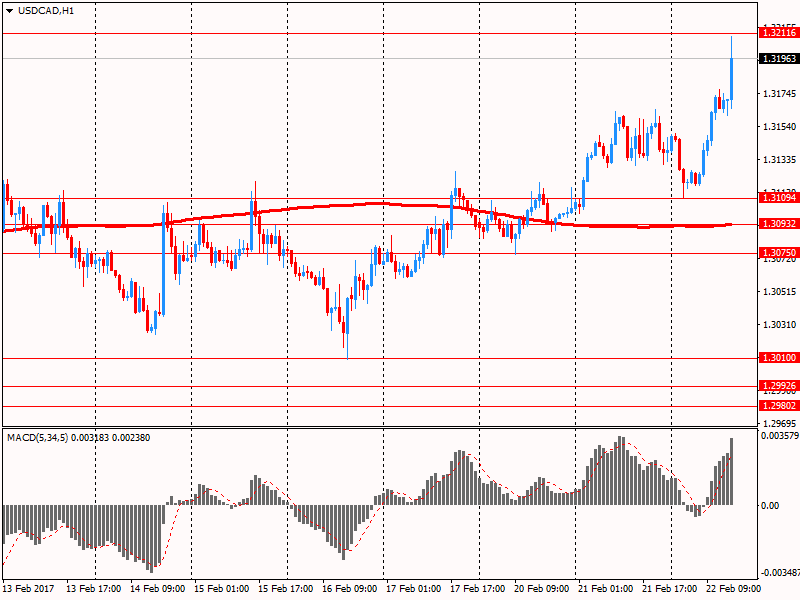Select the 1.31094 level label

pyautogui.click(x=778, y=197)
